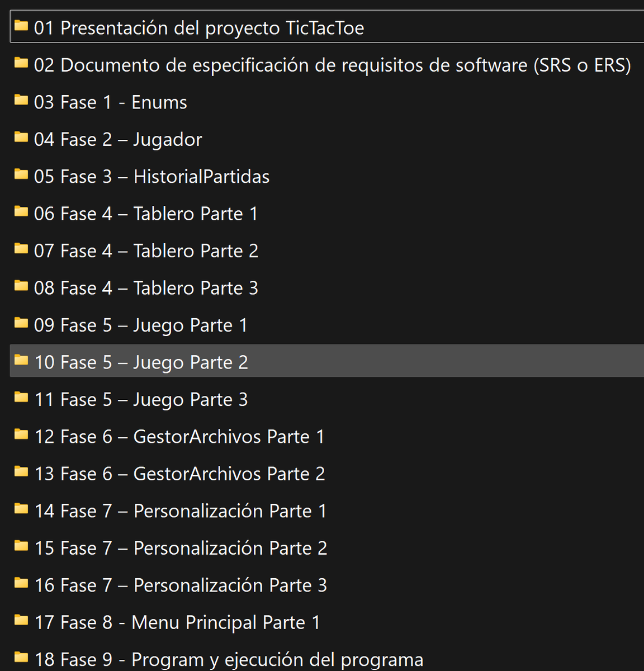The height and width of the screenshot is (671, 644).
Task: Click folder icon beside 10 Fase 5 – Juego Parte 2
Action: [x=21, y=360]
